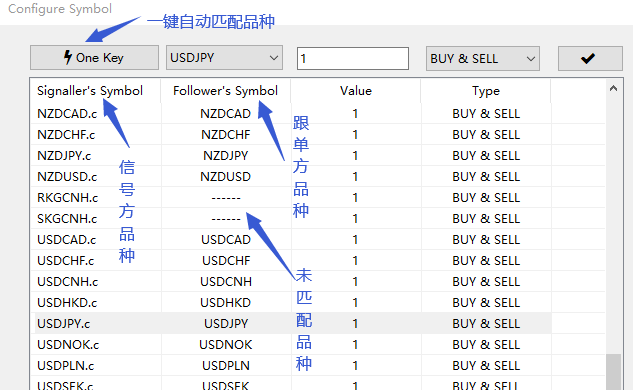The width and height of the screenshot is (633, 390).
Task: Select the NZDJPY.c row
Action: (291, 155)
